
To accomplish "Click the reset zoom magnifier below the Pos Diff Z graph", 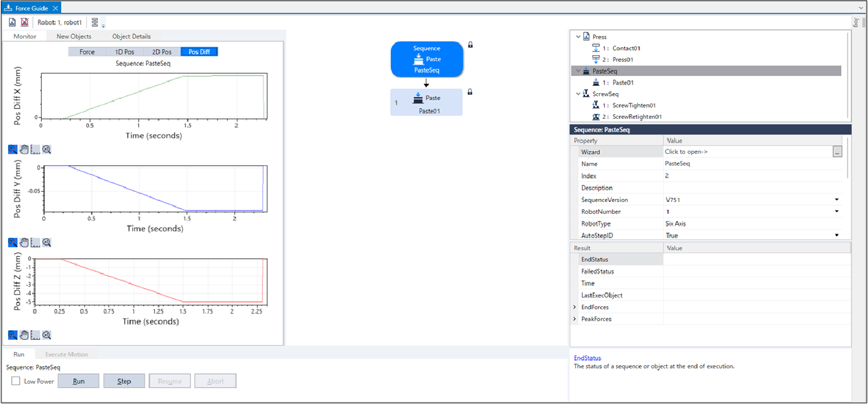I will pyautogui.click(x=46, y=335).
